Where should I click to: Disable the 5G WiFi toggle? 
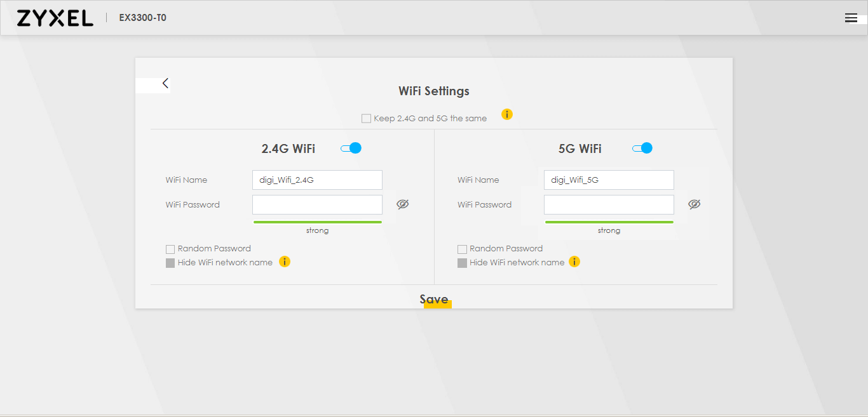[642, 149]
